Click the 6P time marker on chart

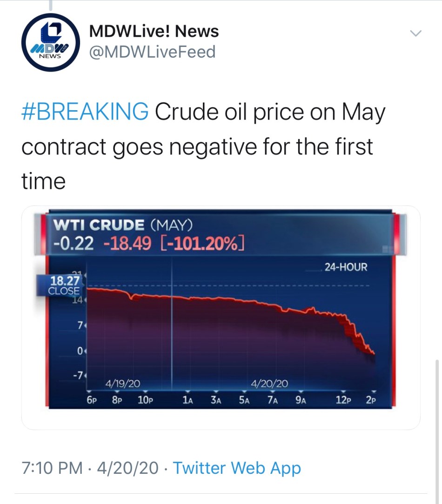pos(92,400)
